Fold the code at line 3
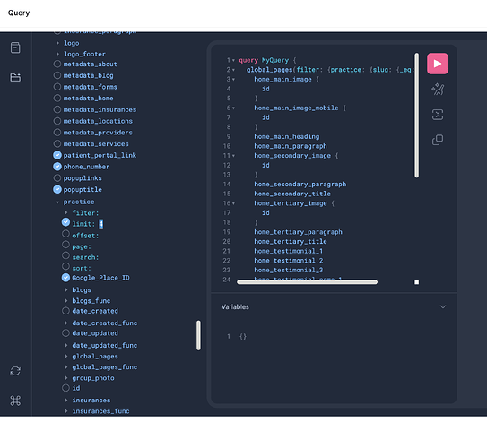The width and height of the screenshot is (487, 448). [x=233, y=80]
